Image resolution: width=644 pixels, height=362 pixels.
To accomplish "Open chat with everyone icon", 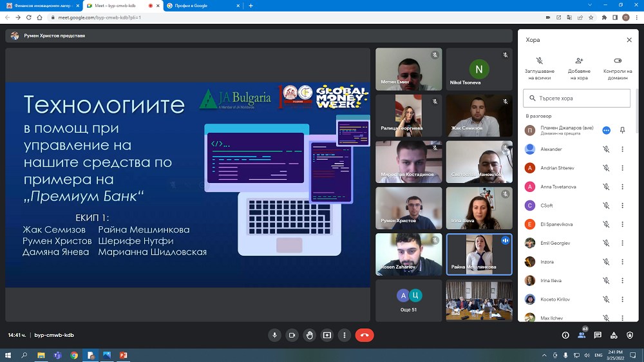I will [x=598, y=336].
